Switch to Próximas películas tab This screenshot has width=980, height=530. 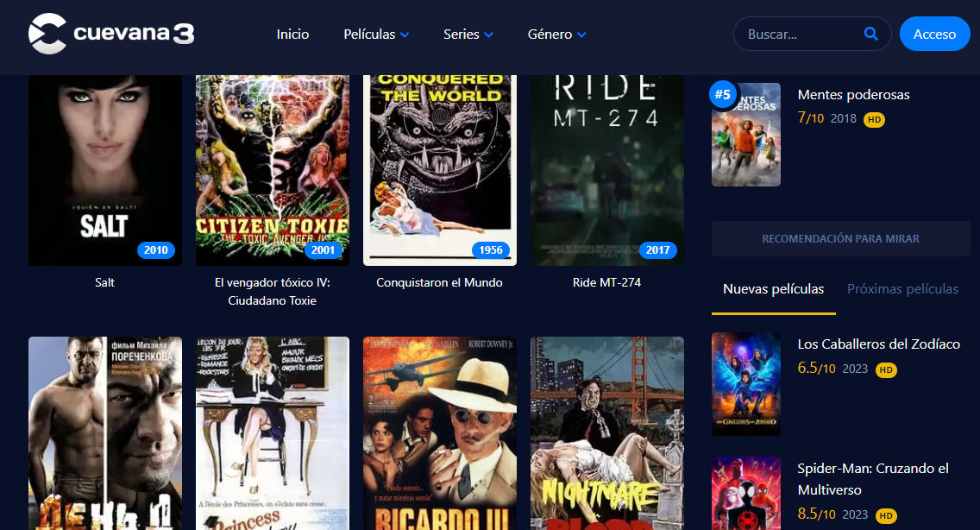902,289
